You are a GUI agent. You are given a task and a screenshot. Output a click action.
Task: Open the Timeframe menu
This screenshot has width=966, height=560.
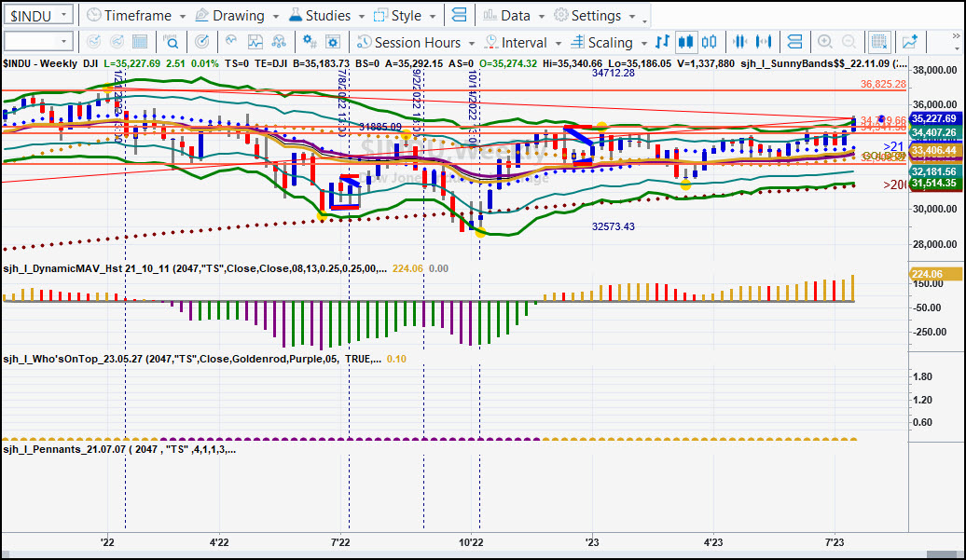point(135,16)
